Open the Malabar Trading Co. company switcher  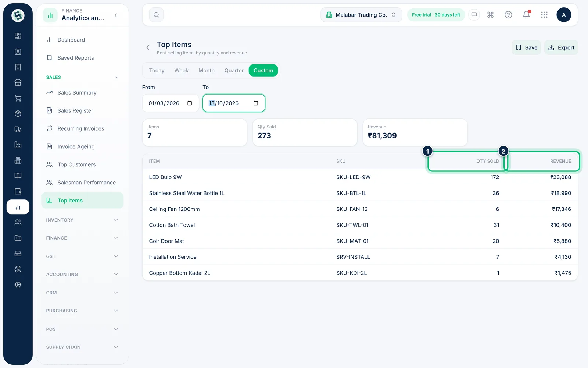tap(361, 15)
